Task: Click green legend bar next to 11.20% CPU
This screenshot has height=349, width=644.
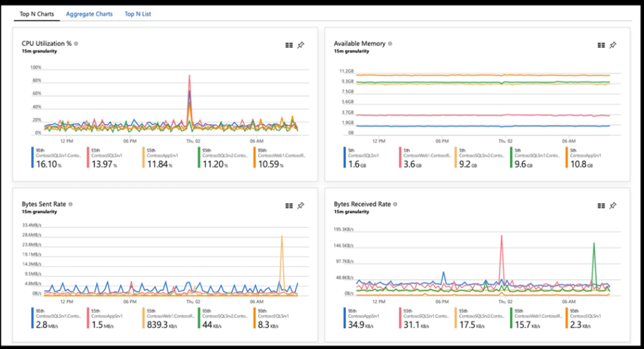Action: [199, 158]
